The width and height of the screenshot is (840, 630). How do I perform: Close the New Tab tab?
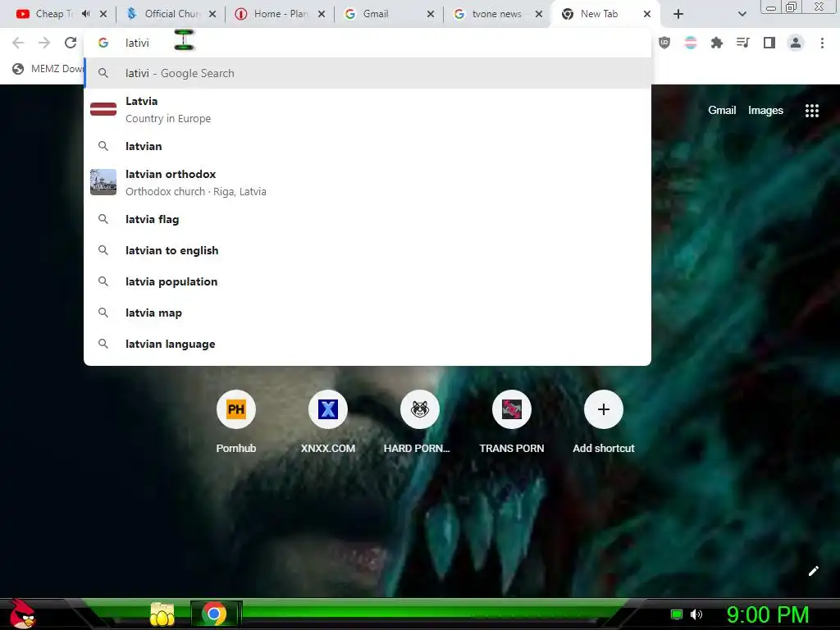(647, 14)
